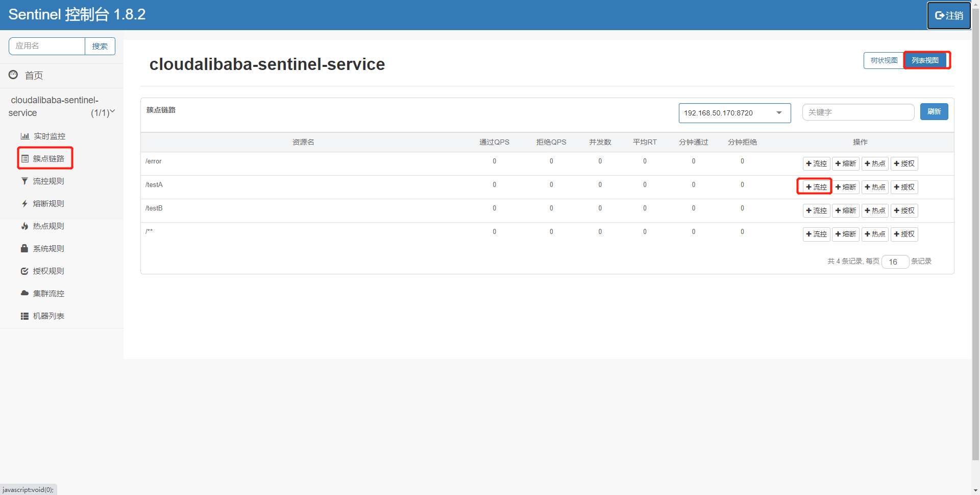Open 簇点链路 menu item
The width and height of the screenshot is (980, 495).
click(48, 158)
